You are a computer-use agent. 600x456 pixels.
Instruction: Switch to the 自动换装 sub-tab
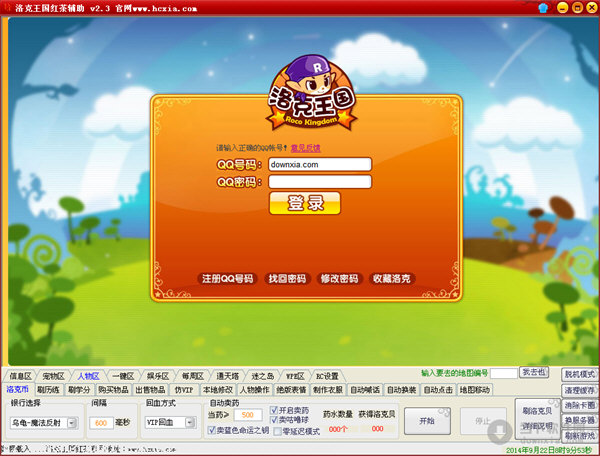click(x=401, y=389)
